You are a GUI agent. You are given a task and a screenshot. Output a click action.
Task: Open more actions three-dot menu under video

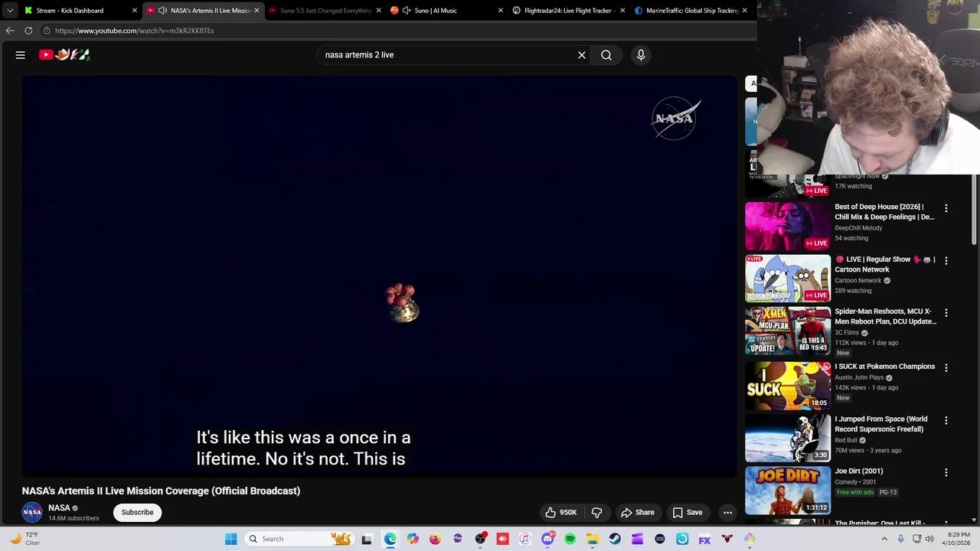coord(728,513)
